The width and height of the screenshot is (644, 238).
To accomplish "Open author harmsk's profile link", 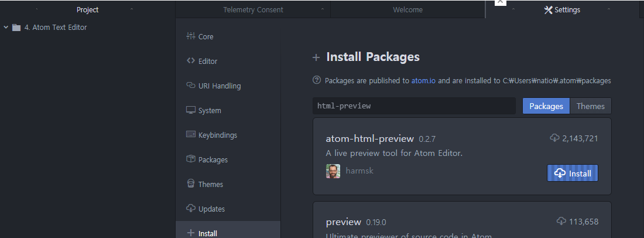I will point(359,171).
